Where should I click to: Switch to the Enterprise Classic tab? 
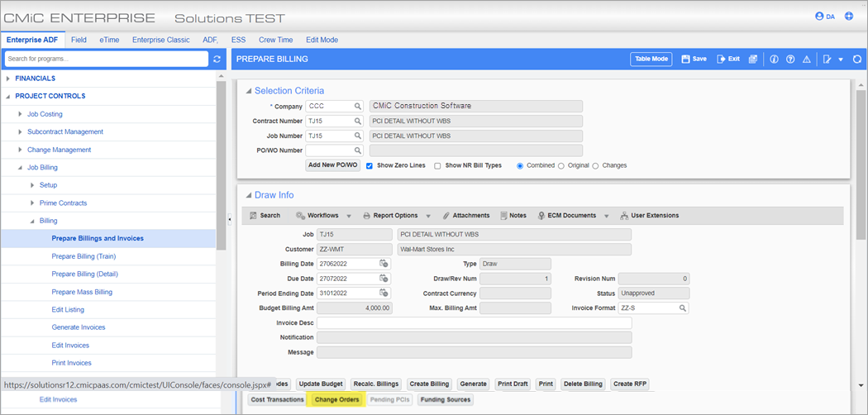(160, 40)
